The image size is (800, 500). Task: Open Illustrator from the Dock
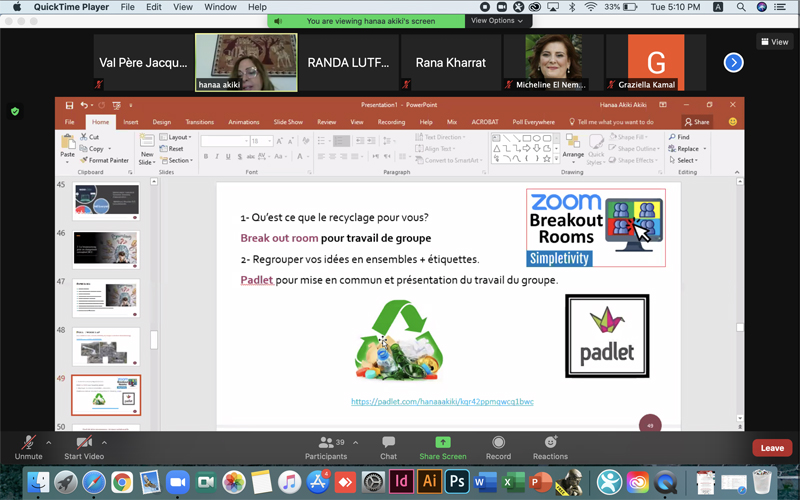429,482
